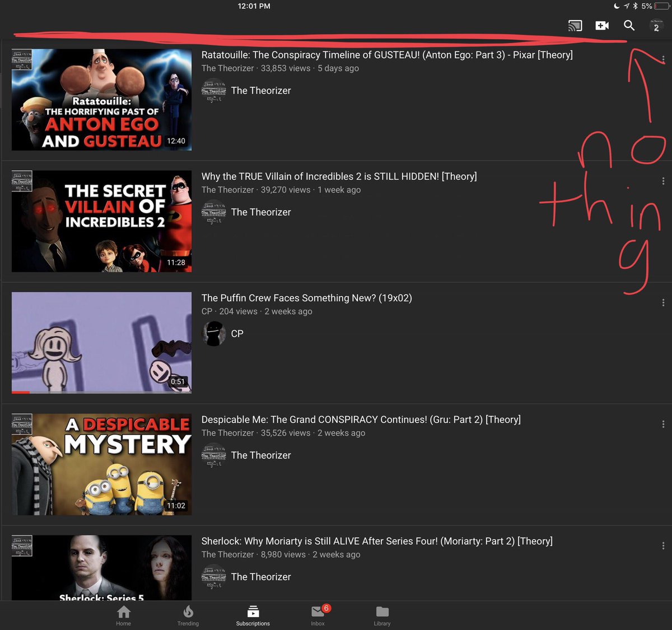Open the search magnifier icon
Screen dimensions: 672x630
tap(629, 26)
